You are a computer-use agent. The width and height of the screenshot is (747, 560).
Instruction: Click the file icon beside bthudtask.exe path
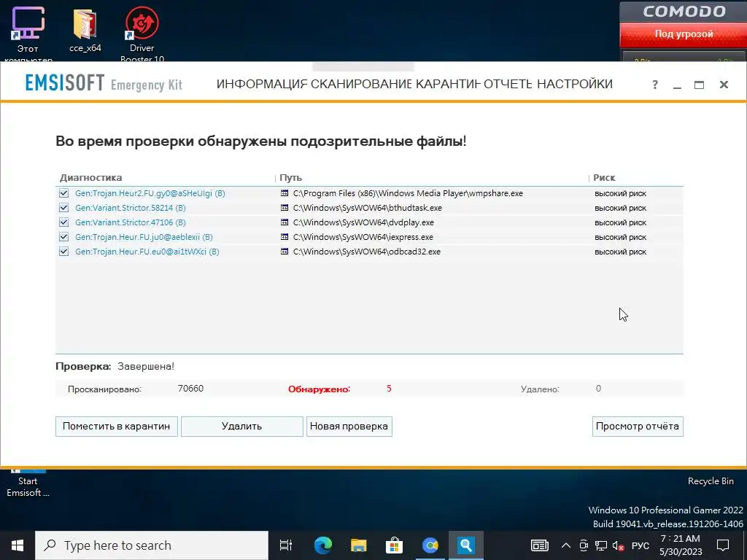285,208
